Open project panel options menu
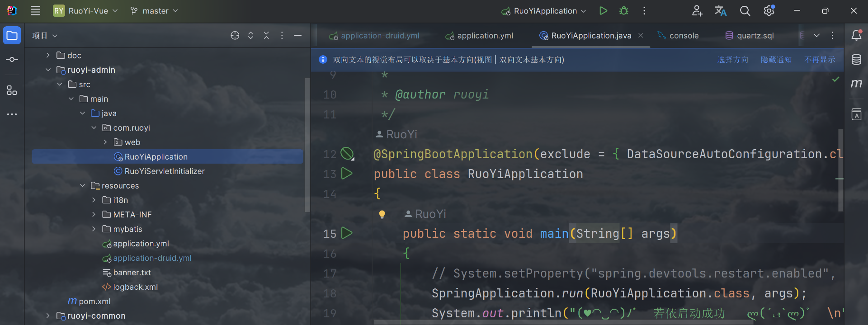 (x=282, y=35)
